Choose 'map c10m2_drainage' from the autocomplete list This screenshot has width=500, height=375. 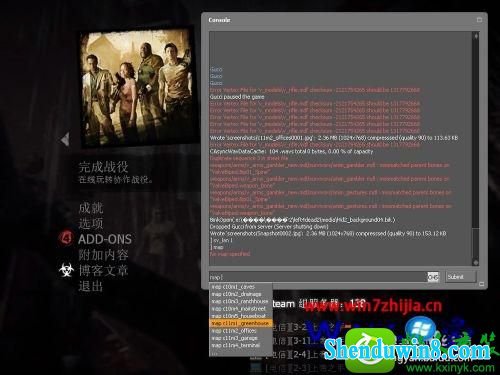coord(241,294)
